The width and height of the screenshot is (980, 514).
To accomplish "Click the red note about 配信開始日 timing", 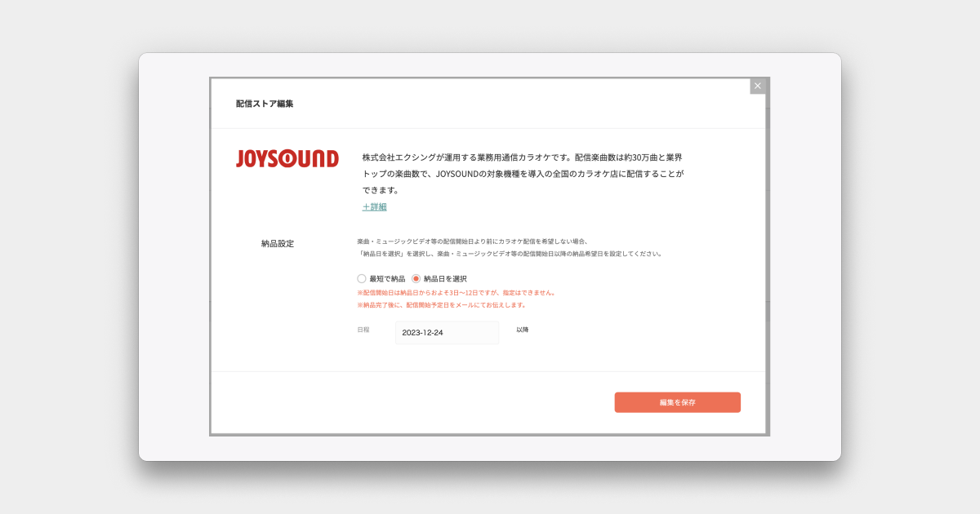I will click(456, 292).
